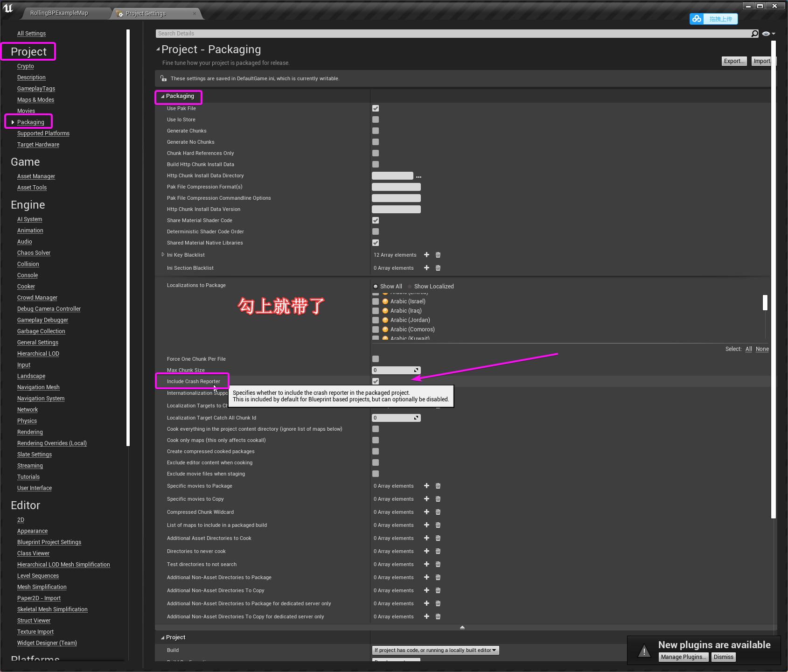
Task: Delete all Additional Asset Directories to Cook
Action: [x=438, y=538]
